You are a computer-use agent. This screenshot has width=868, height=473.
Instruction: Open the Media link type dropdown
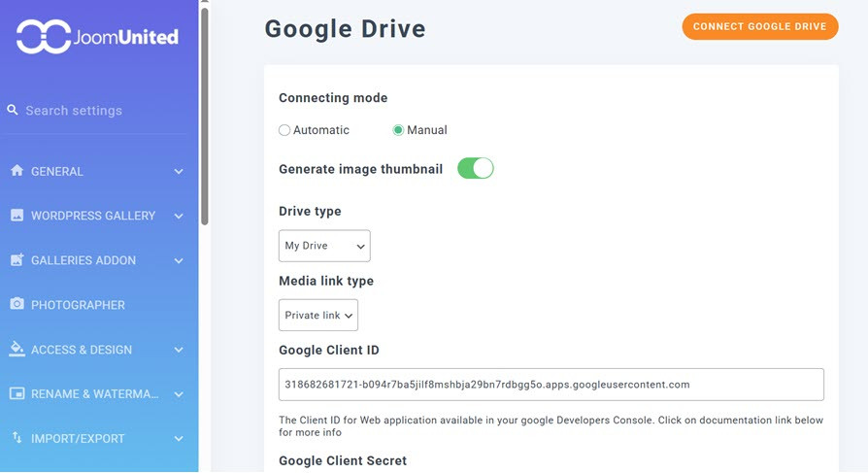coord(318,316)
